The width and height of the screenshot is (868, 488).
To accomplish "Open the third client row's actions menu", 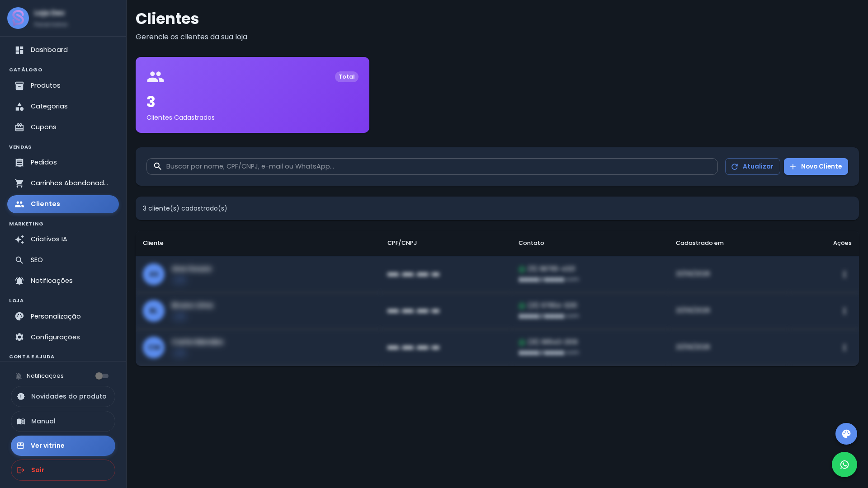I will point(844,347).
